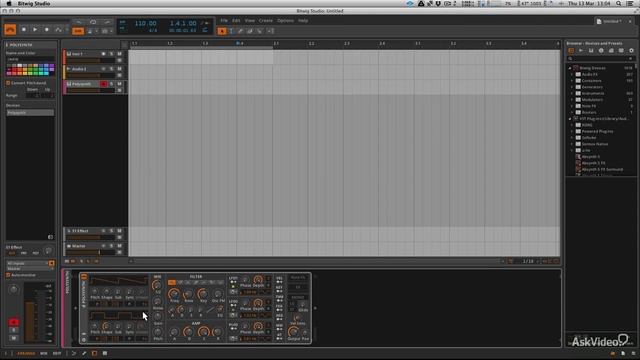The height and width of the screenshot is (360, 640).
Task: Select the Clips browser tab icon
Action: [x=611, y=51]
